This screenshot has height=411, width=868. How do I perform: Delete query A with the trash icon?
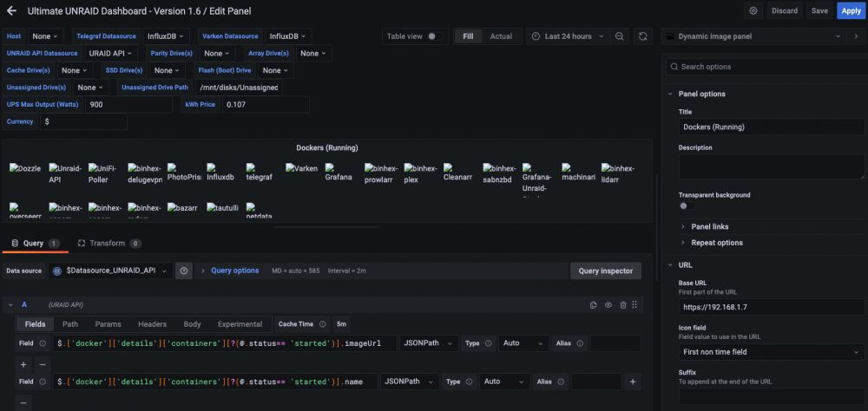coord(622,305)
